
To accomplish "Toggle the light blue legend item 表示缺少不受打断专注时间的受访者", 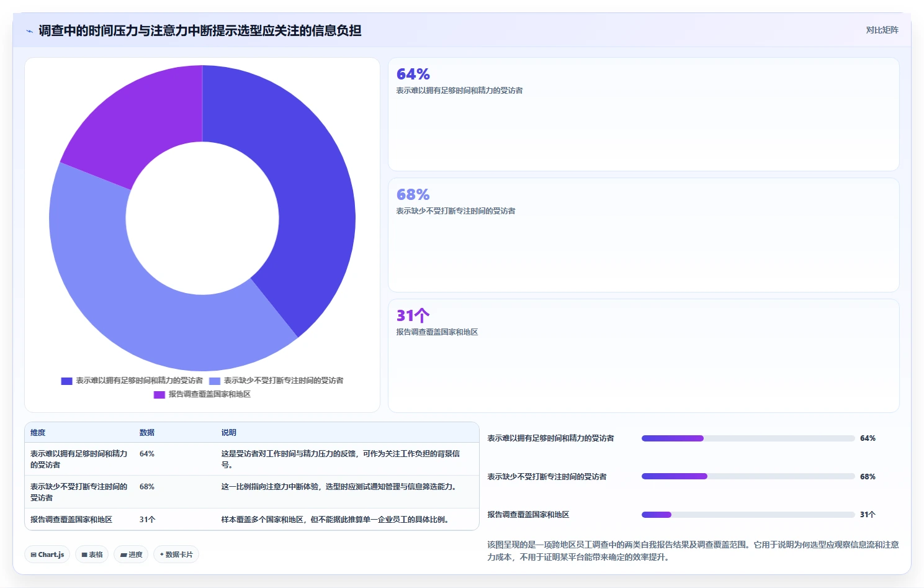I will (276, 381).
